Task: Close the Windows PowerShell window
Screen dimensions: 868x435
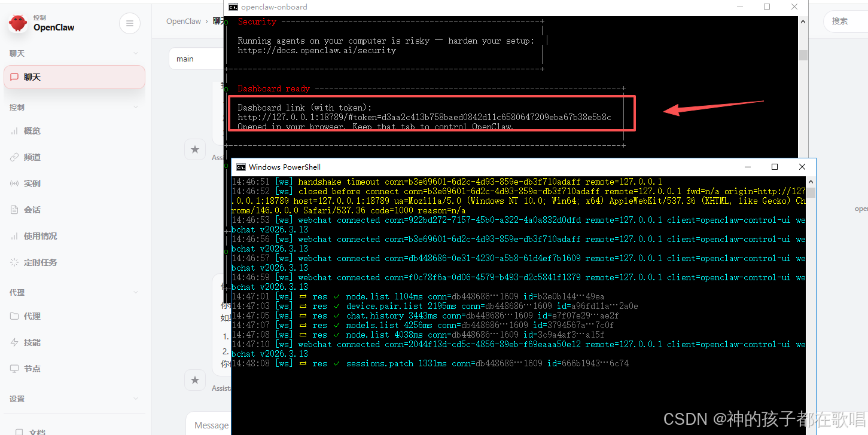Action: (802, 167)
